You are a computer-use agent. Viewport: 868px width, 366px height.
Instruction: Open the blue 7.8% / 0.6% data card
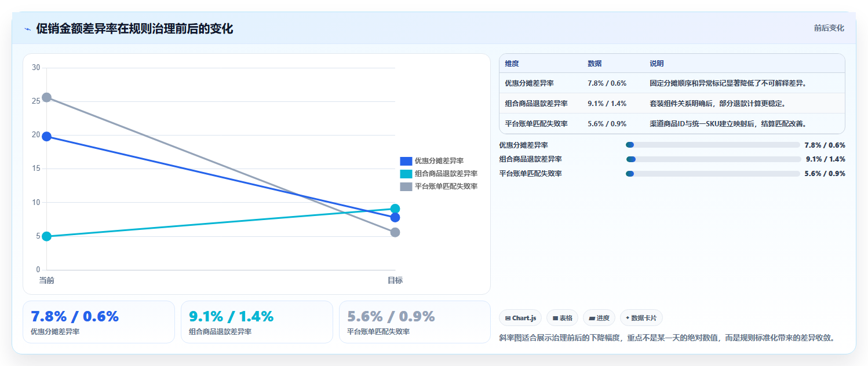[x=99, y=322]
